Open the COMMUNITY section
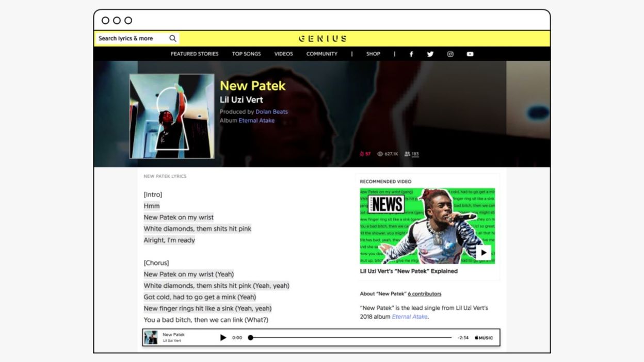 [321, 54]
